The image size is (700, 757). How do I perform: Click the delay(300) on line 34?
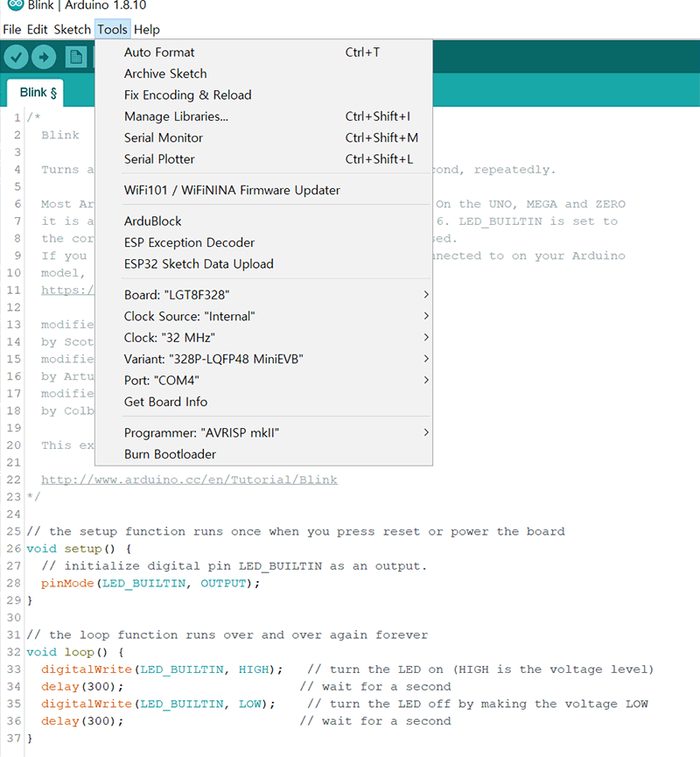click(82, 686)
